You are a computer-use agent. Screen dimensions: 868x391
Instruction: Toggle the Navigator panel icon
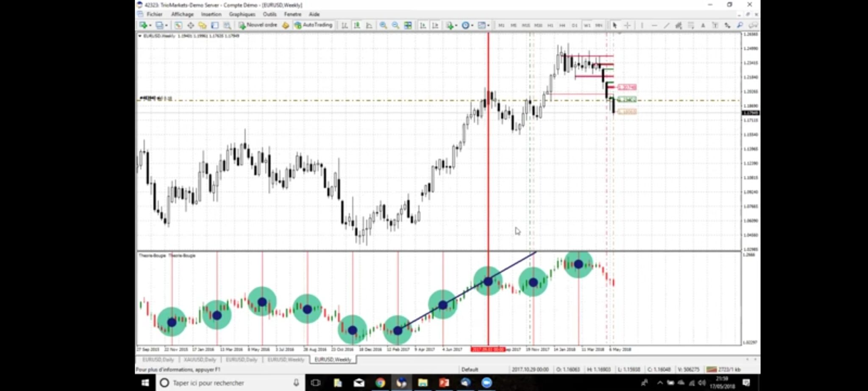(x=203, y=25)
